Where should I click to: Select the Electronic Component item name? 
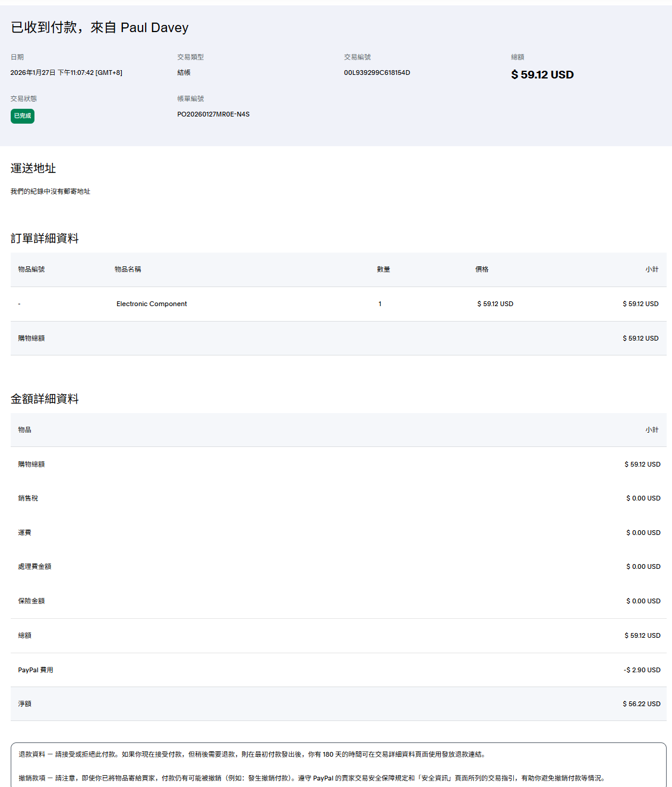[152, 304]
